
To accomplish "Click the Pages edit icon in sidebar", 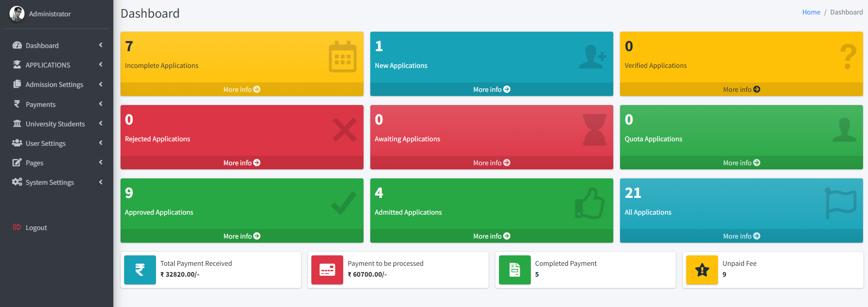I will [x=17, y=163].
